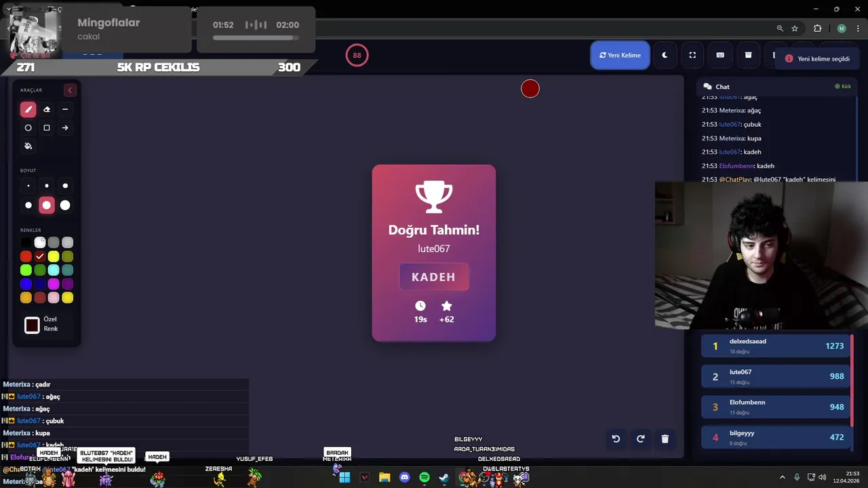
Task: Pick the white color swatch
Action: 40,243
